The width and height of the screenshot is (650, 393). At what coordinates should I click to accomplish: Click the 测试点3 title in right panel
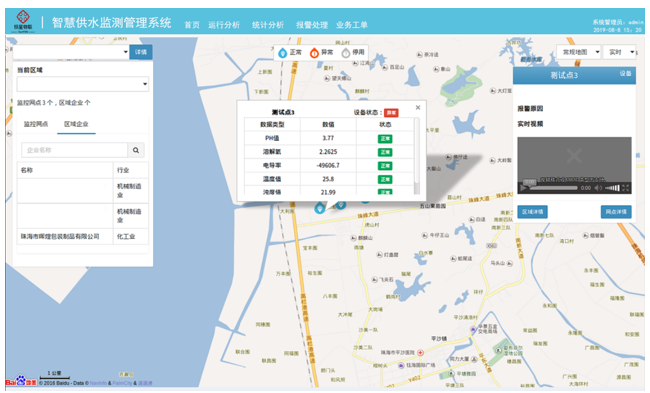(564, 75)
